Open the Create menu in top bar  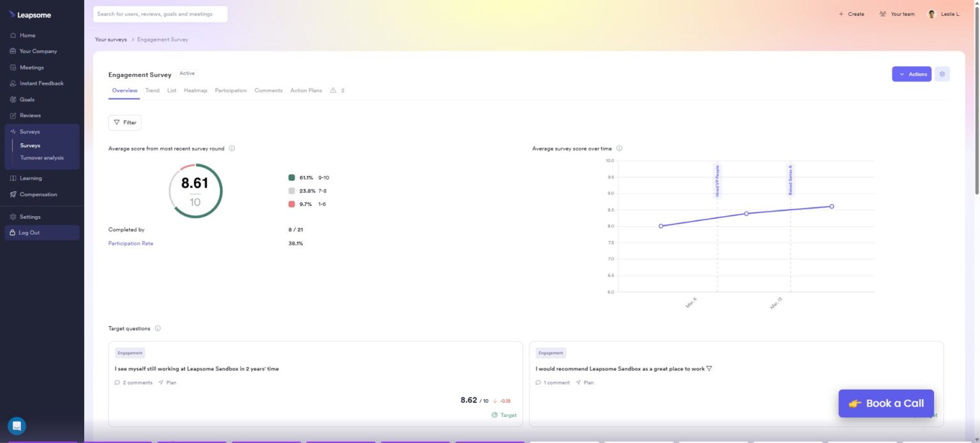coord(851,13)
